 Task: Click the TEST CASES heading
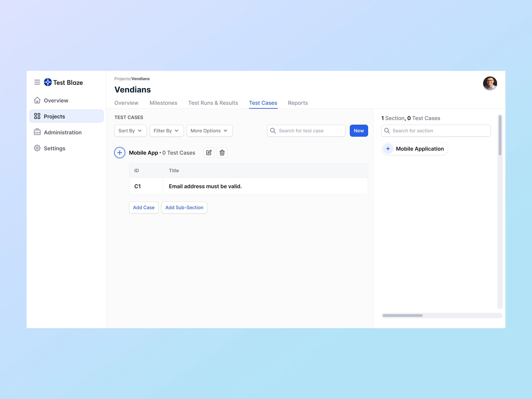coord(129,117)
